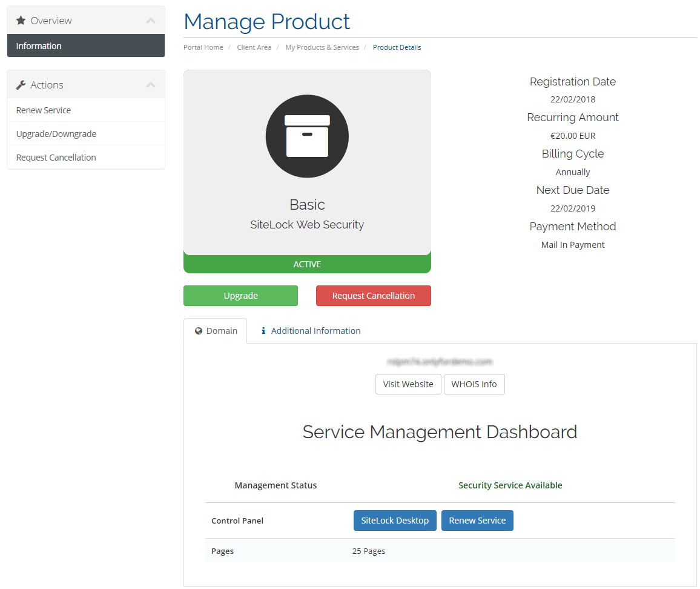Switch to the Domain tab

point(215,331)
